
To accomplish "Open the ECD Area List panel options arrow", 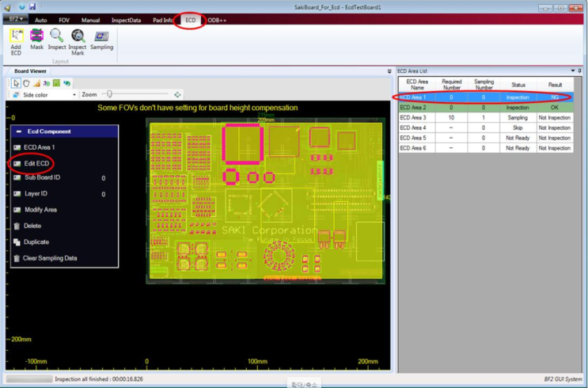I will [x=573, y=70].
